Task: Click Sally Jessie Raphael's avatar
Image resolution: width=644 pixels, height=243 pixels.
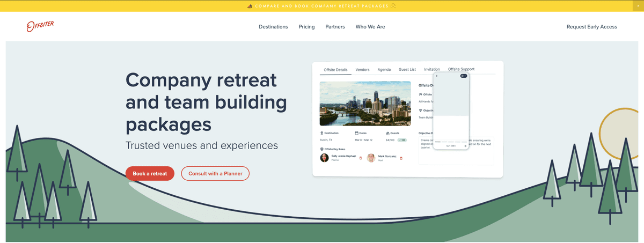Action: coord(325,158)
